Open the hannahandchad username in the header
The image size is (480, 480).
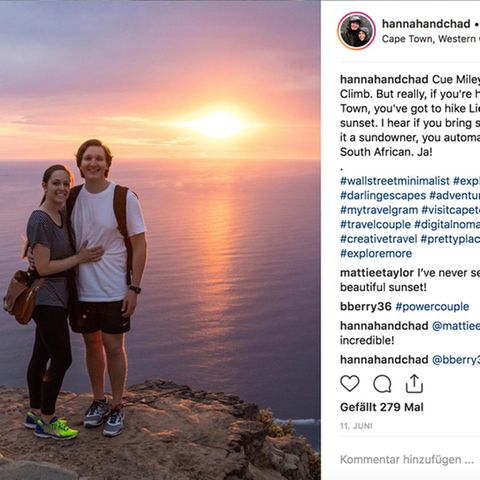426,24
